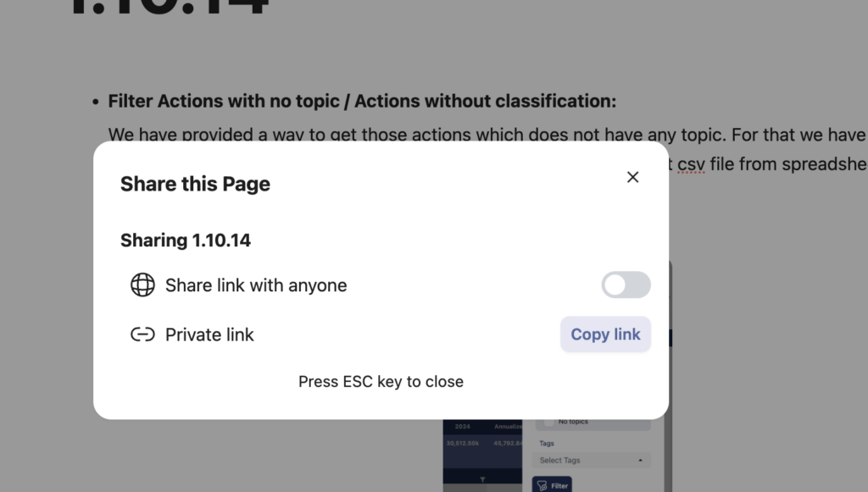Click the funnel icon in the table footer
868x492 pixels.
tap(482, 479)
